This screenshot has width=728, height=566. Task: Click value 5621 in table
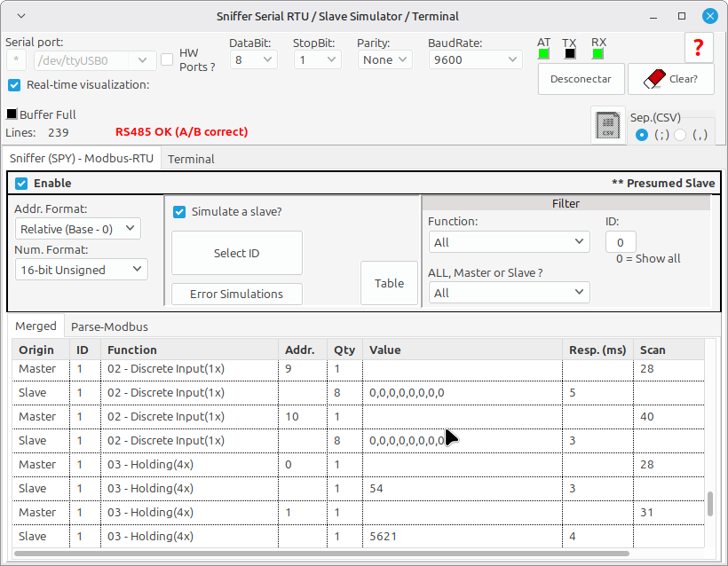(383, 537)
